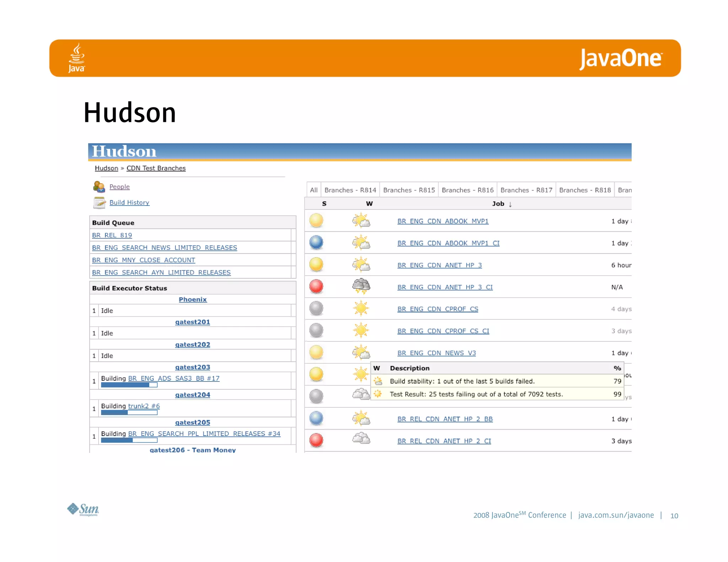The height and width of the screenshot is (562, 728).
Task: Click yellow status ball for BR_ENG_CDN_ABOOK_MVP1
Action: pos(316,221)
